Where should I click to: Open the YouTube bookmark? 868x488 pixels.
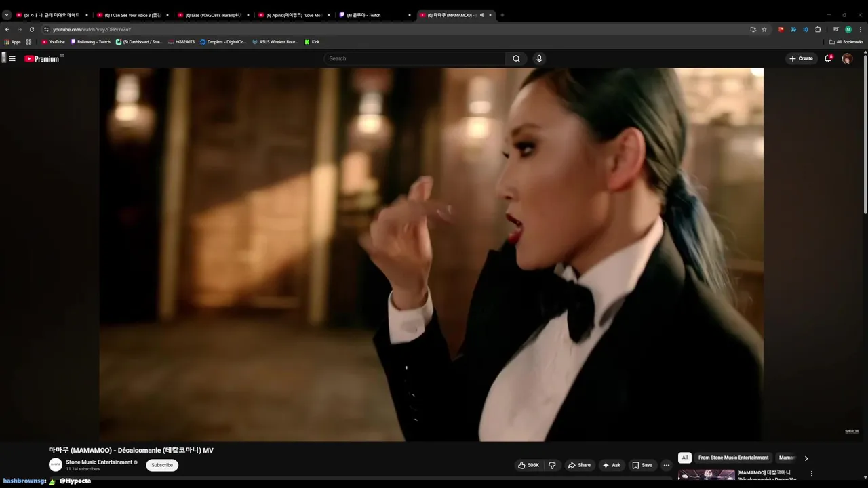54,42
